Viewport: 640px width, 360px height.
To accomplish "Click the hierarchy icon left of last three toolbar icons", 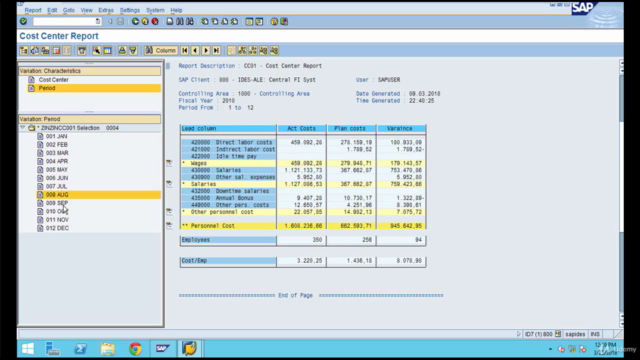I will pos(242,50).
